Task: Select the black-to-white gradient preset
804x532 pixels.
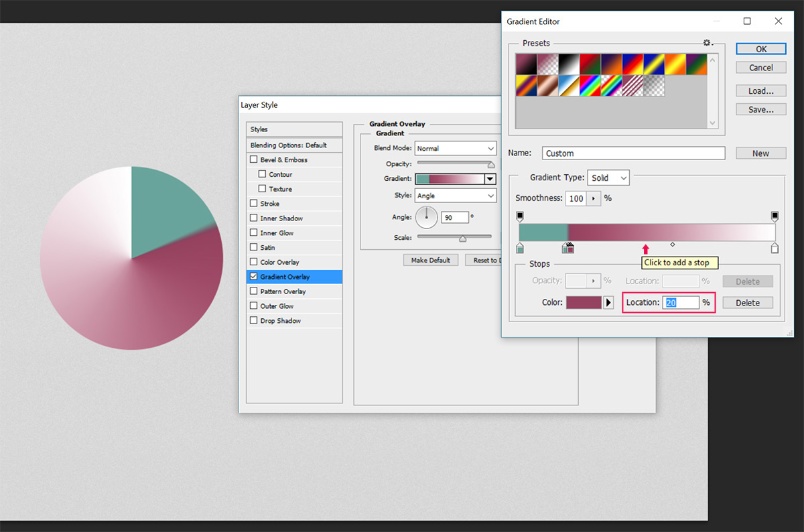Action: (568, 64)
